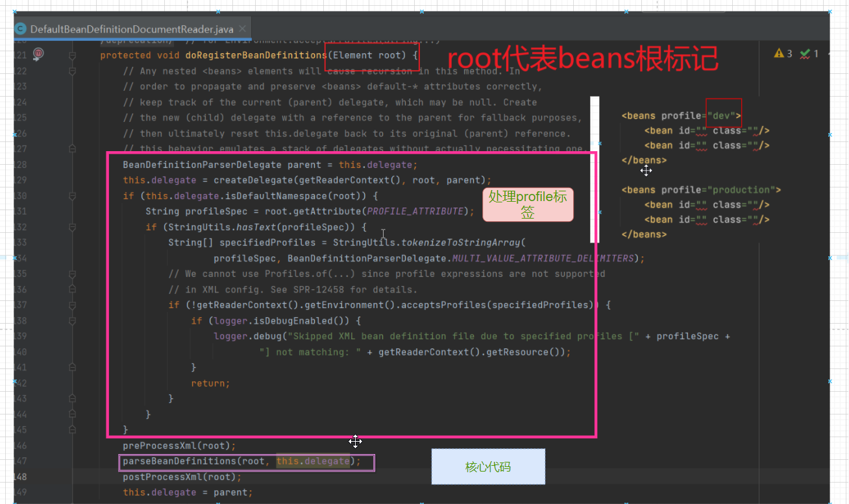This screenshot has width=849, height=504.
Task: Click the fold end marker at line 145
Action: click(x=73, y=429)
